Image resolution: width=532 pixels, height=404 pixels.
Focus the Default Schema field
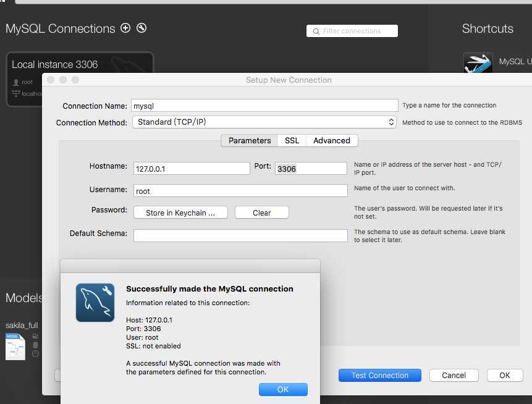pos(240,235)
